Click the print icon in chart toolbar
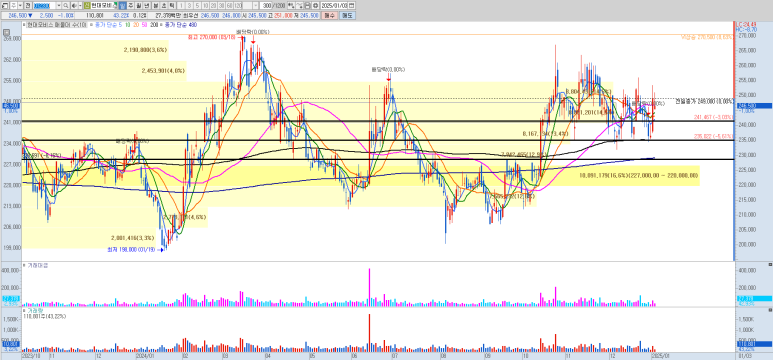The width and height of the screenshot is (773, 360). pyautogui.click(x=307, y=5)
